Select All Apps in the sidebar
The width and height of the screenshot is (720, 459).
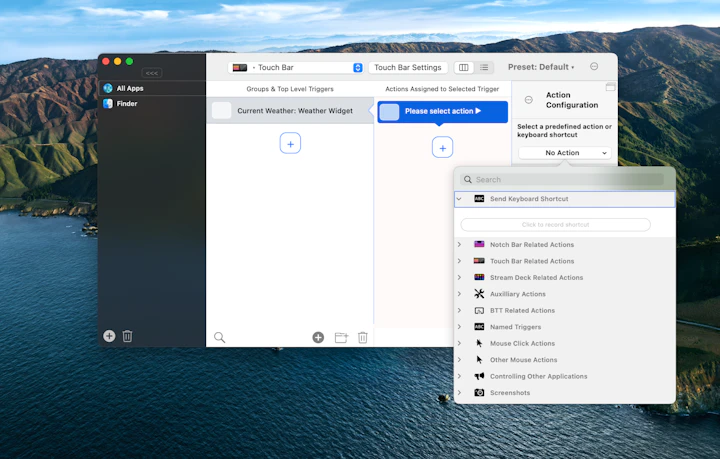(x=152, y=88)
